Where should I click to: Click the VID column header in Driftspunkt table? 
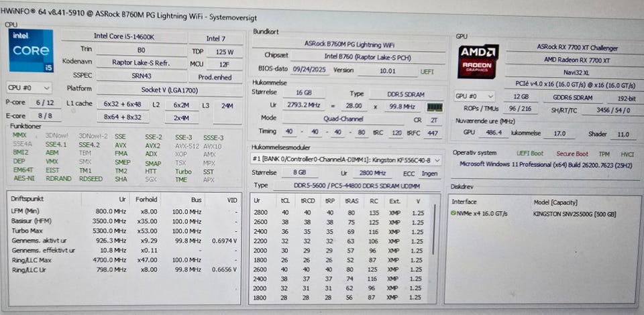[x=232, y=200]
